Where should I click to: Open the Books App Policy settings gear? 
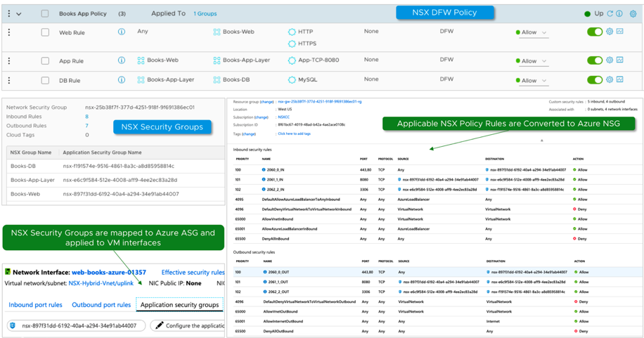633,13
